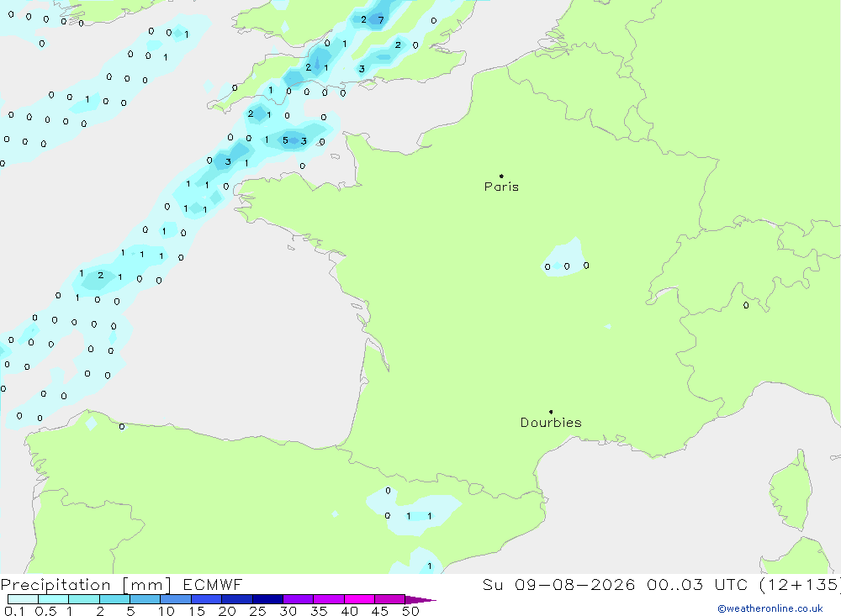Click the '0.5' legend scale label

pos(45,611)
